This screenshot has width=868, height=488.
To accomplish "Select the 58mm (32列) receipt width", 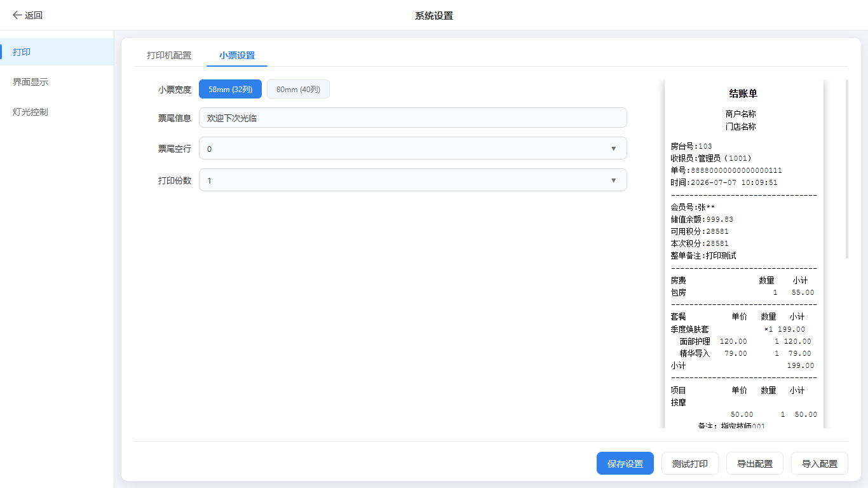I will click(230, 89).
